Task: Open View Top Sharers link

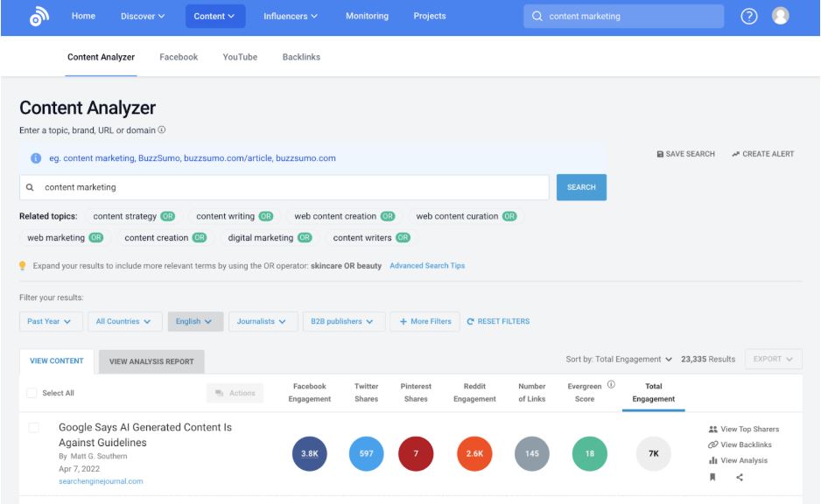Action: point(743,429)
